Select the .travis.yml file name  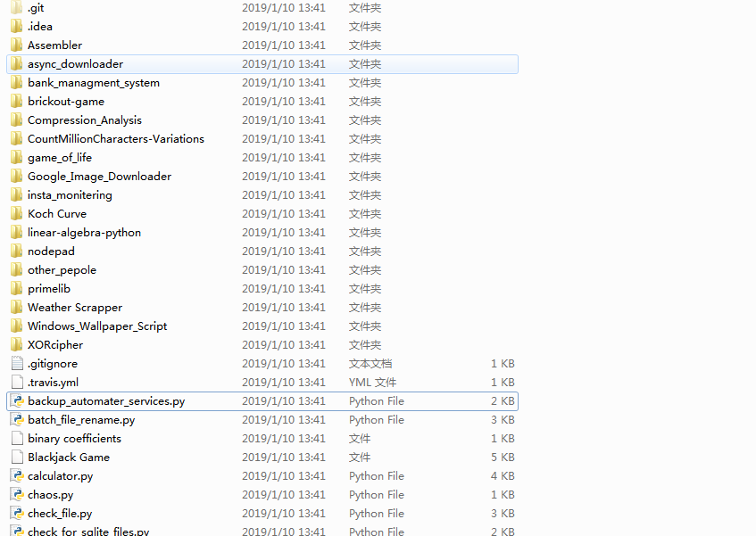coord(53,383)
